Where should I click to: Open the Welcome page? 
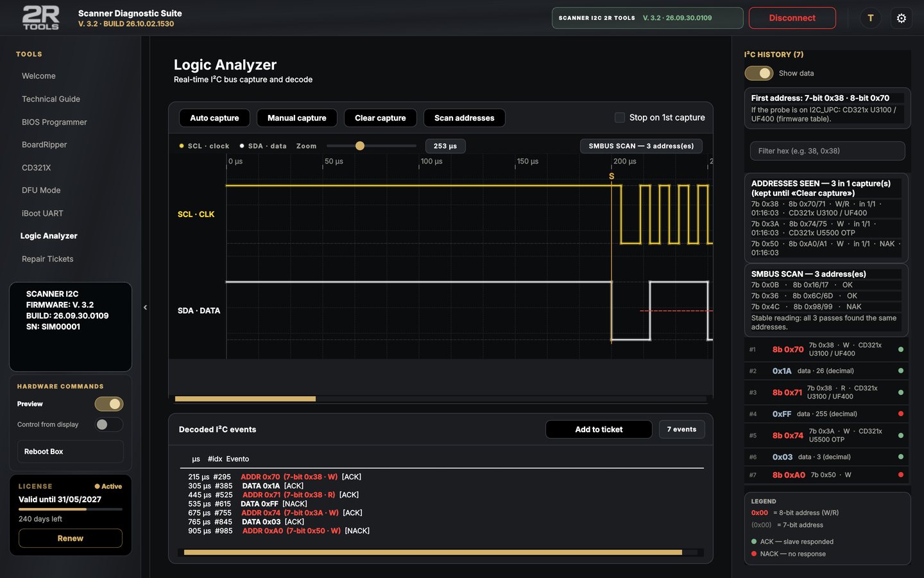point(38,76)
